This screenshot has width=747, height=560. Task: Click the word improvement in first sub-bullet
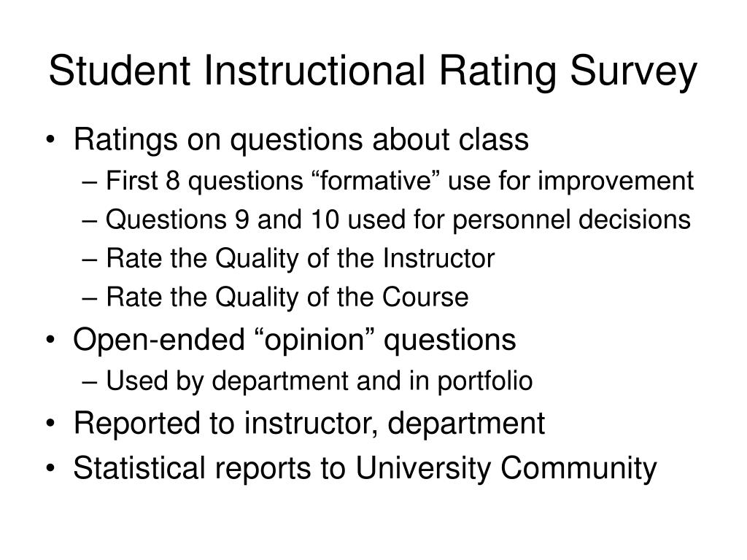click(x=616, y=182)
